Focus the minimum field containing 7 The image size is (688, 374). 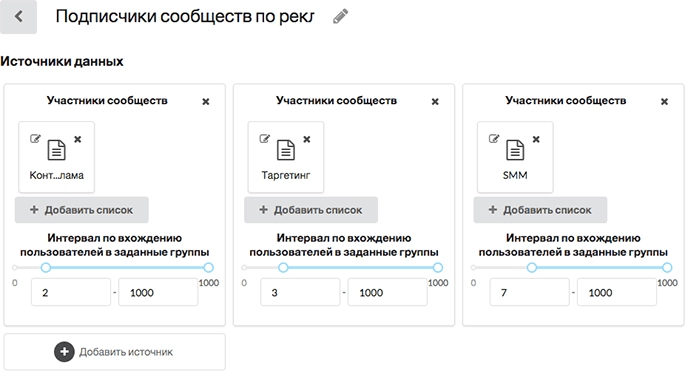(x=530, y=292)
